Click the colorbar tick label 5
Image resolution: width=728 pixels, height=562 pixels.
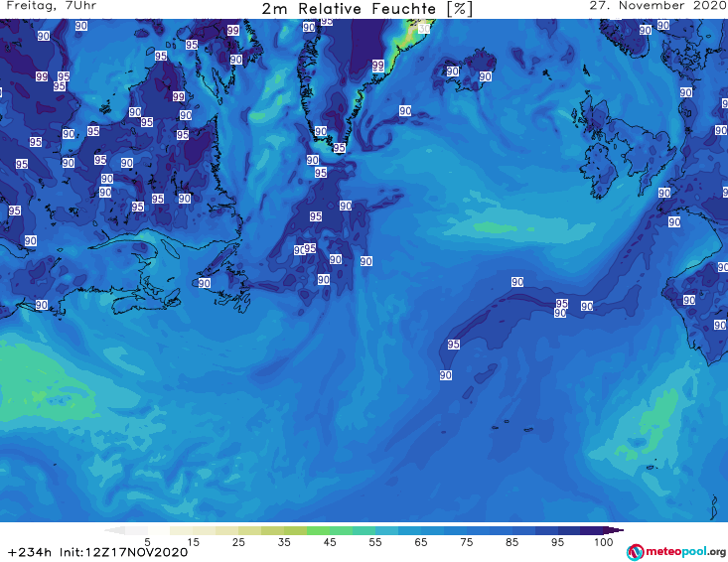pyautogui.click(x=147, y=542)
